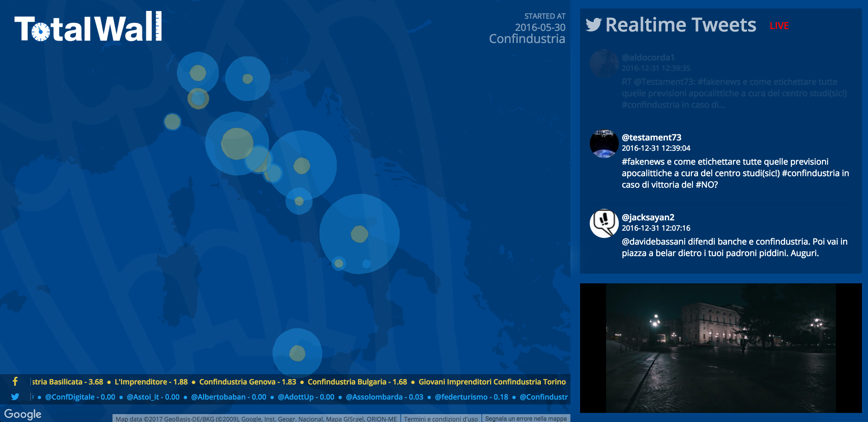Select the large bubble over Sicily
The width and height of the screenshot is (868, 422).
click(297, 353)
